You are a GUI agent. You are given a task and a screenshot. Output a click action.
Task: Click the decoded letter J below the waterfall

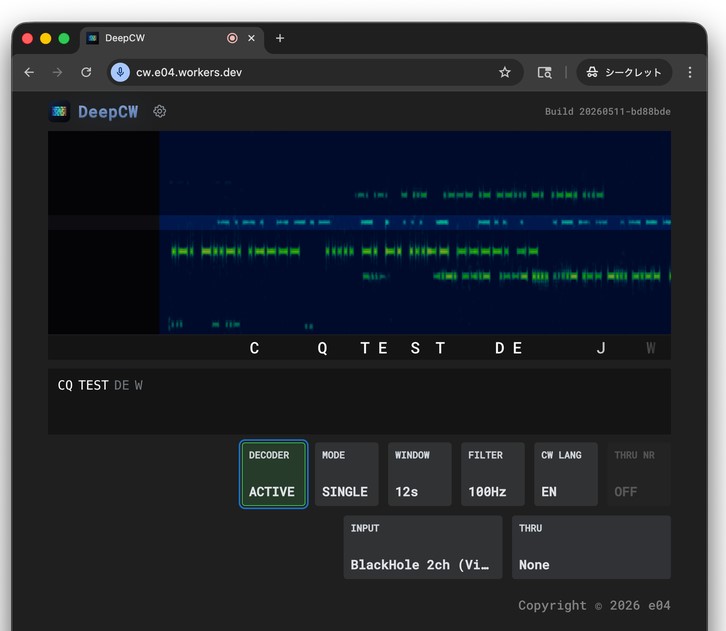601,348
